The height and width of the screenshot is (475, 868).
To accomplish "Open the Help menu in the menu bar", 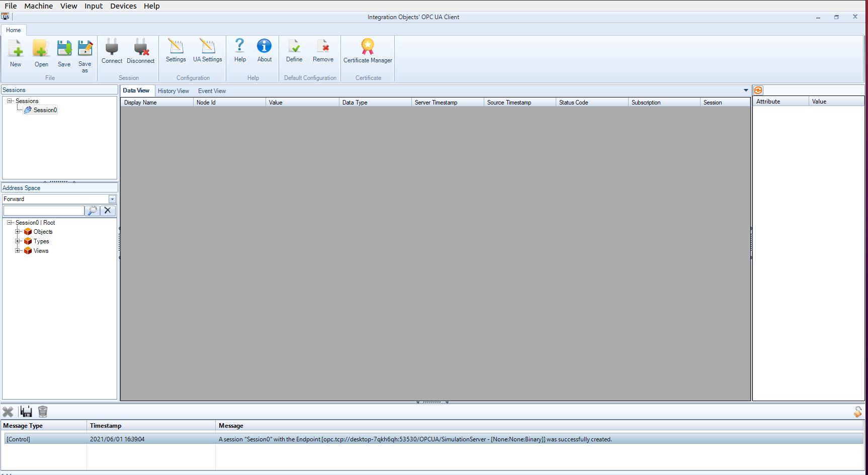I will pyautogui.click(x=151, y=6).
